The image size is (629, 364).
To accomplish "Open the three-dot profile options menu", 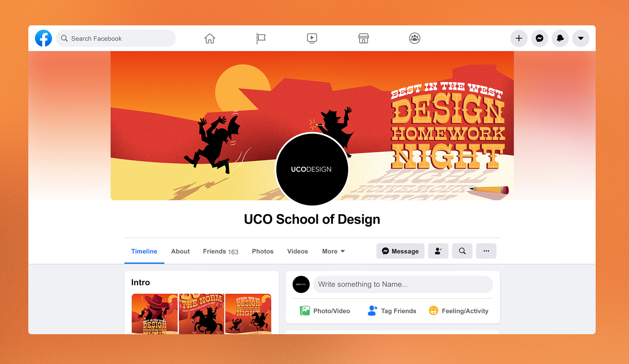I will (x=486, y=251).
